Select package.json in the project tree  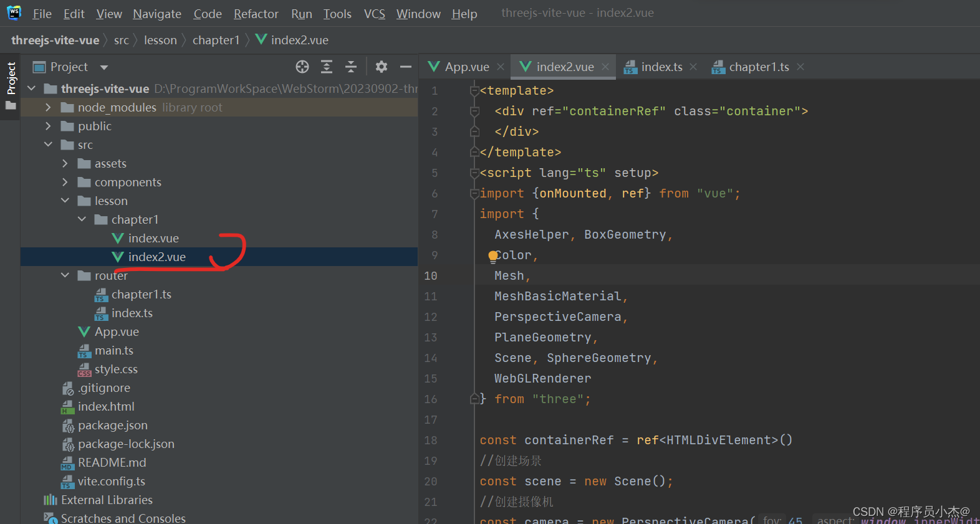(112, 425)
